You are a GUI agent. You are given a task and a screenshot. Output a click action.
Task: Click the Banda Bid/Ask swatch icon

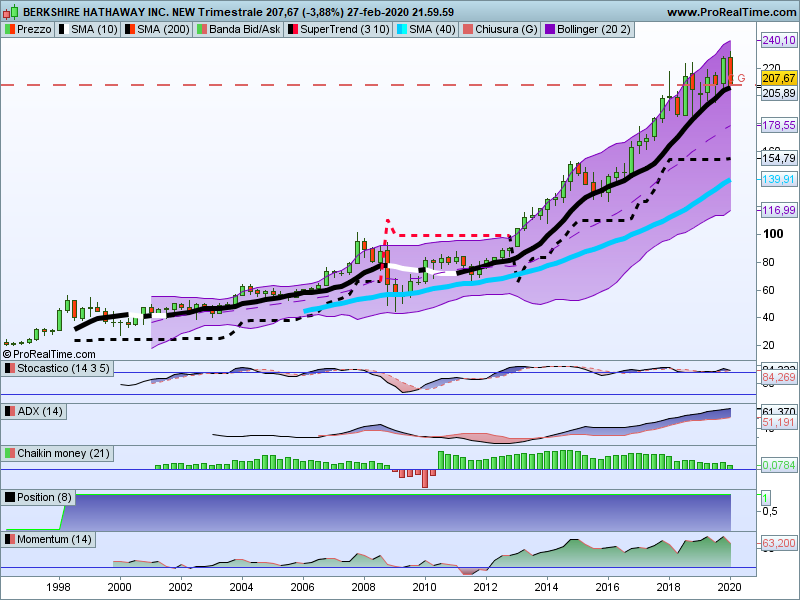point(202,30)
